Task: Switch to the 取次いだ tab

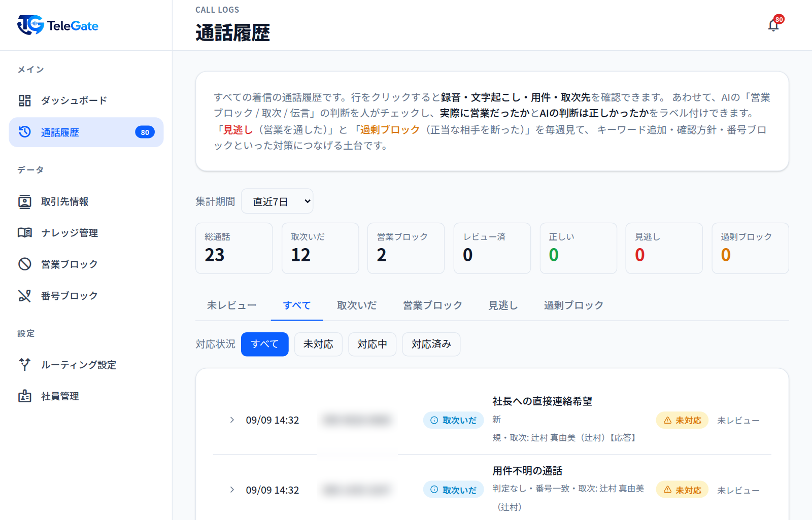Action: (357, 305)
